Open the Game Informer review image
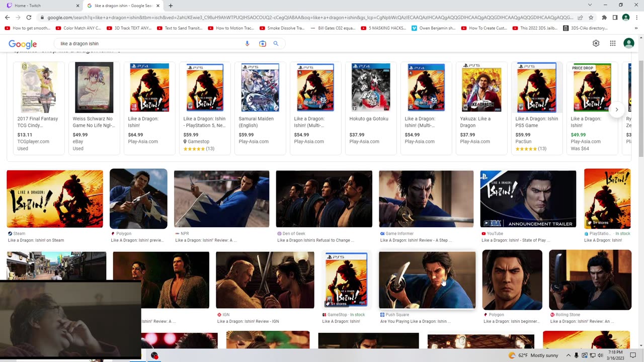644x362 pixels. (x=426, y=199)
